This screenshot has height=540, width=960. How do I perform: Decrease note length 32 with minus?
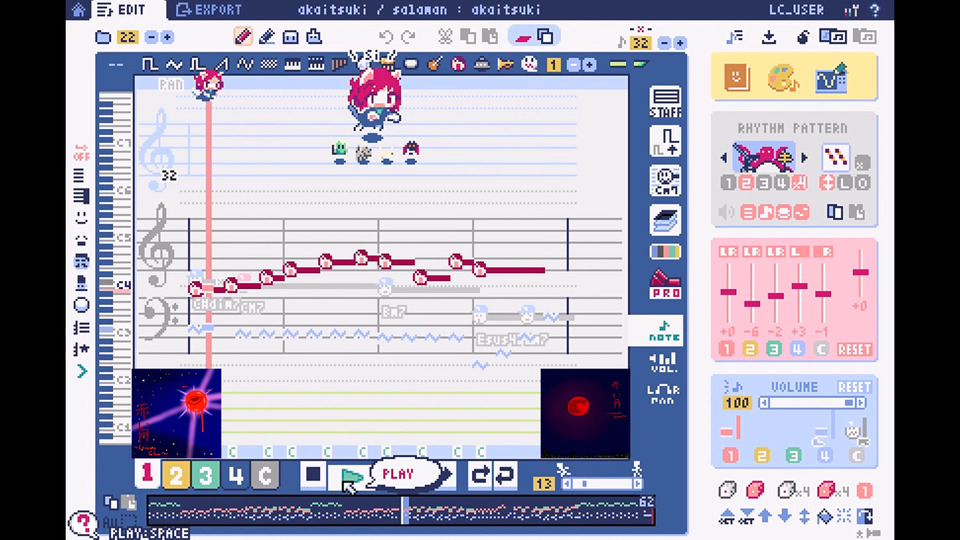[x=664, y=43]
